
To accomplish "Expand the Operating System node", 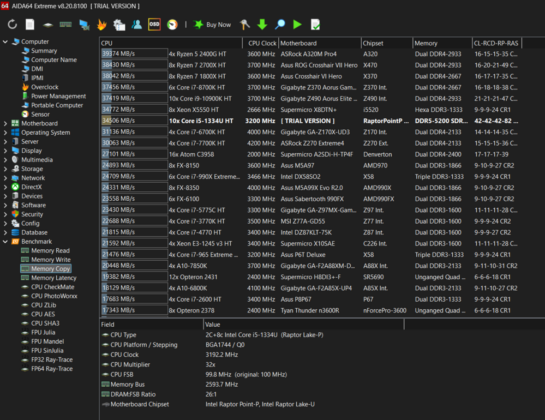I will pos(5,132).
